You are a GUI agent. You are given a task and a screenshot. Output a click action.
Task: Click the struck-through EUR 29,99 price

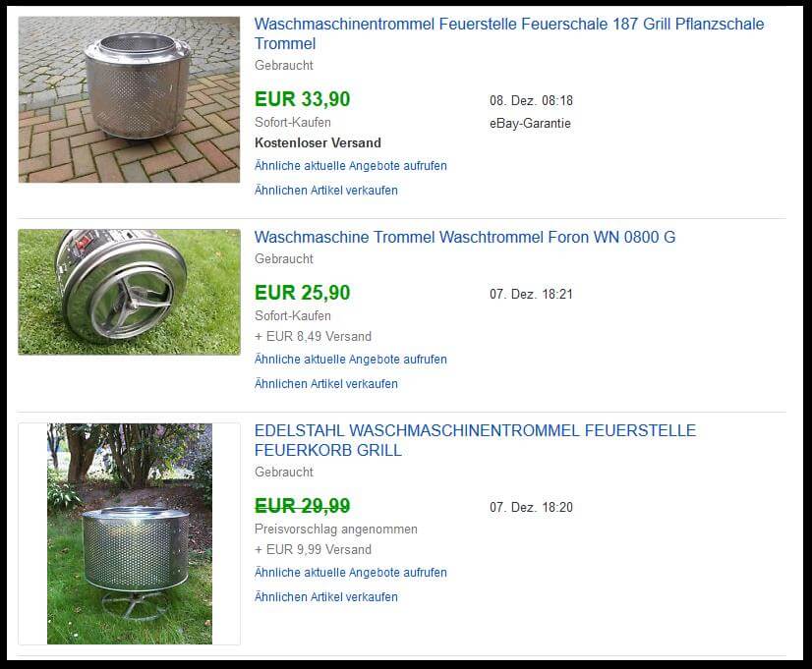click(303, 506)
